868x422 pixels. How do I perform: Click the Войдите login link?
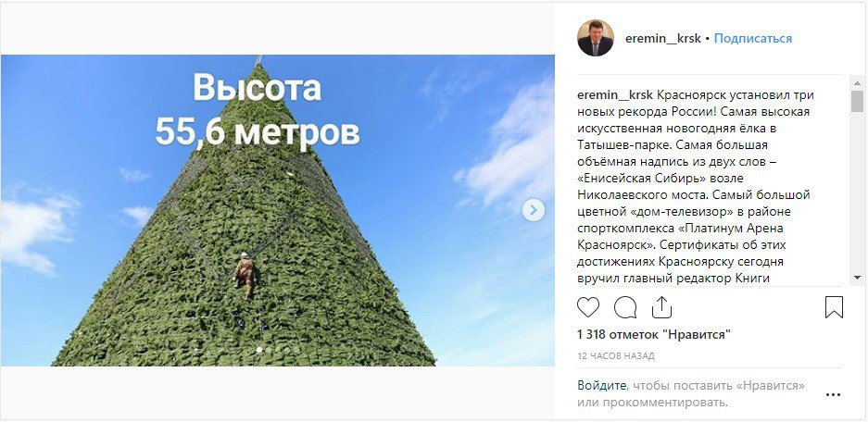[x=602, y=385]
